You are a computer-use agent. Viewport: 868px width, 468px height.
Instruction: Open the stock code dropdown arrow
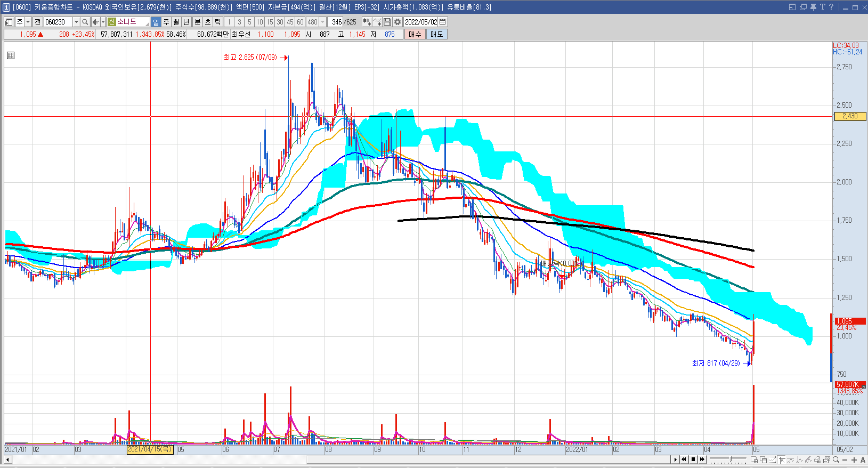click(76, 22)
